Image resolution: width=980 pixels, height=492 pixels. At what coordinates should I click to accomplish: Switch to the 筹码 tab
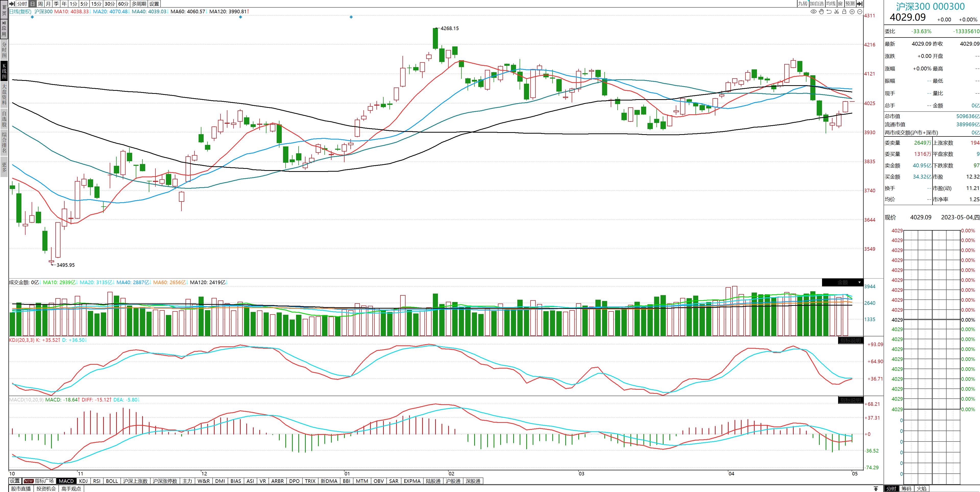pyautogui.click(x=906, y=489)
